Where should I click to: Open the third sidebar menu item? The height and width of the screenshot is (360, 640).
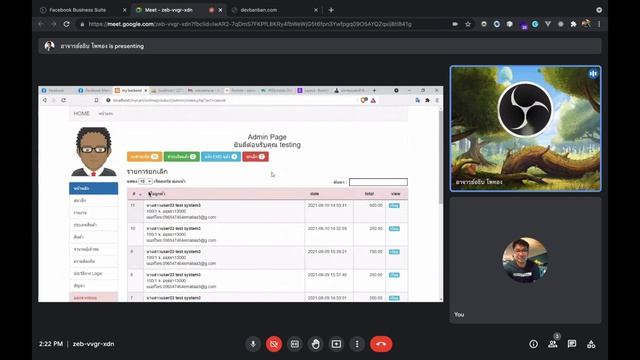[93, 213]
